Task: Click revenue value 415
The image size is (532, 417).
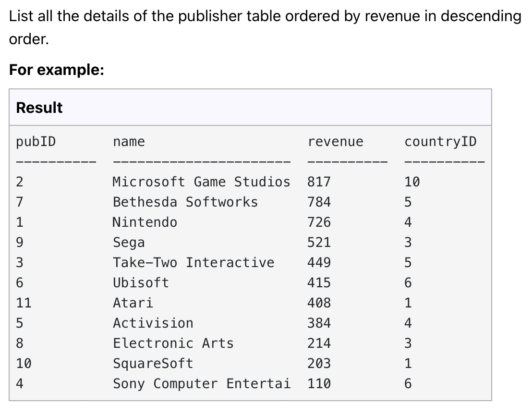Action: 319,282
